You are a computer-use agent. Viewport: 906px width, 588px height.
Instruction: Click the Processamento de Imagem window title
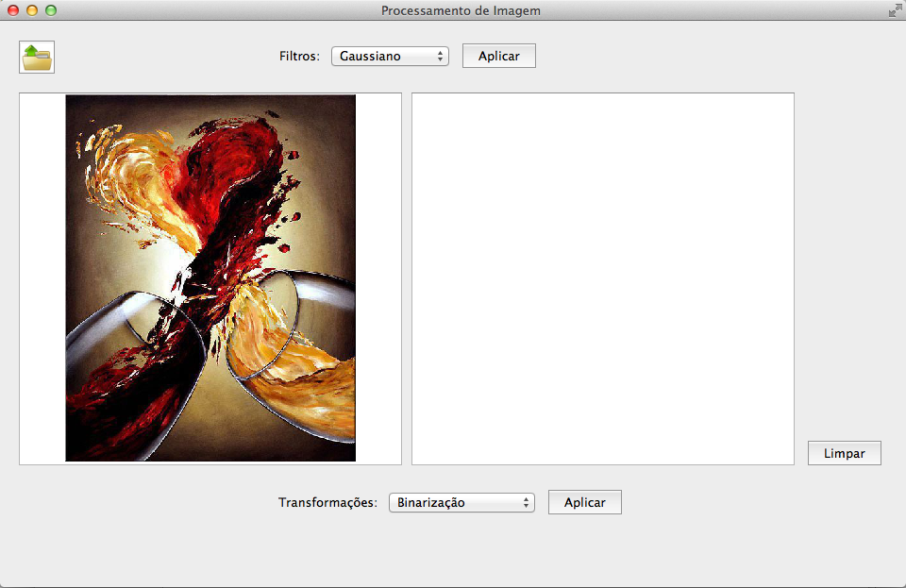(461, 10)
